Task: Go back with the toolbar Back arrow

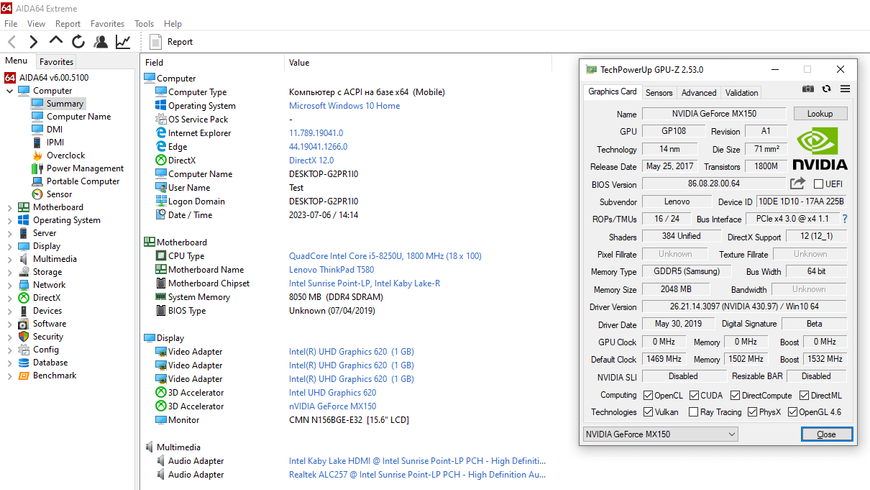Action: 12,42
